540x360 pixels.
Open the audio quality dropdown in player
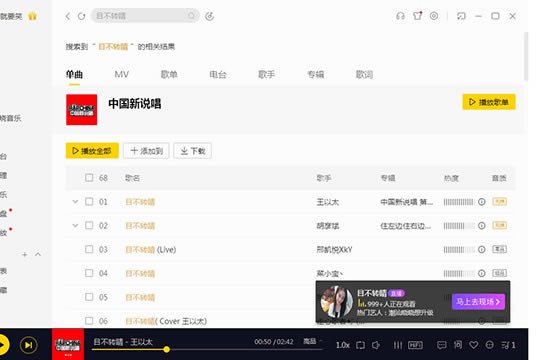(312, 341)
